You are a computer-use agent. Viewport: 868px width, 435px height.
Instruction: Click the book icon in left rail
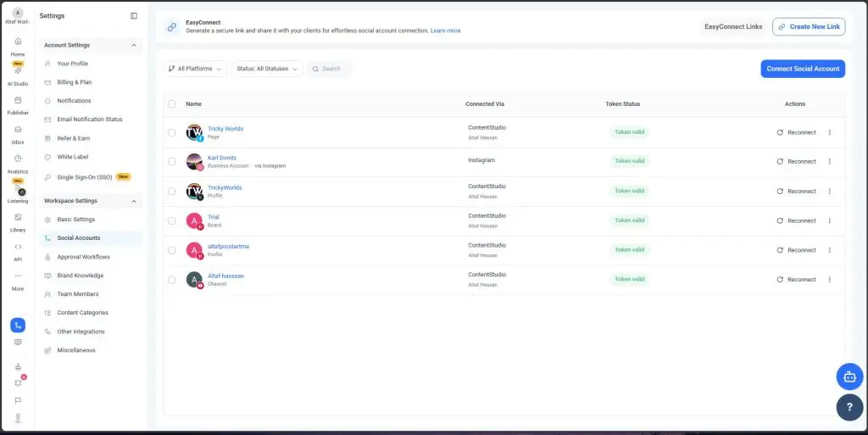click(18, 342)
